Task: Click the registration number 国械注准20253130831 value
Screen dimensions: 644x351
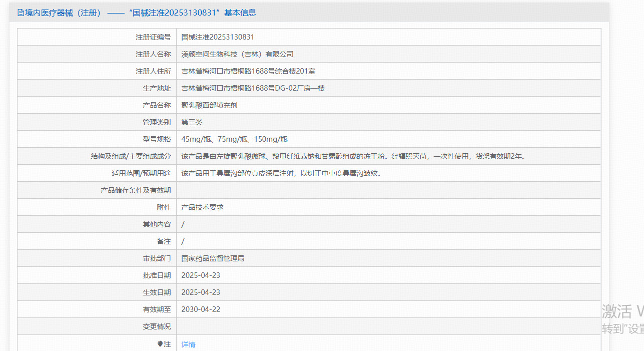Action: pos(218,37)
